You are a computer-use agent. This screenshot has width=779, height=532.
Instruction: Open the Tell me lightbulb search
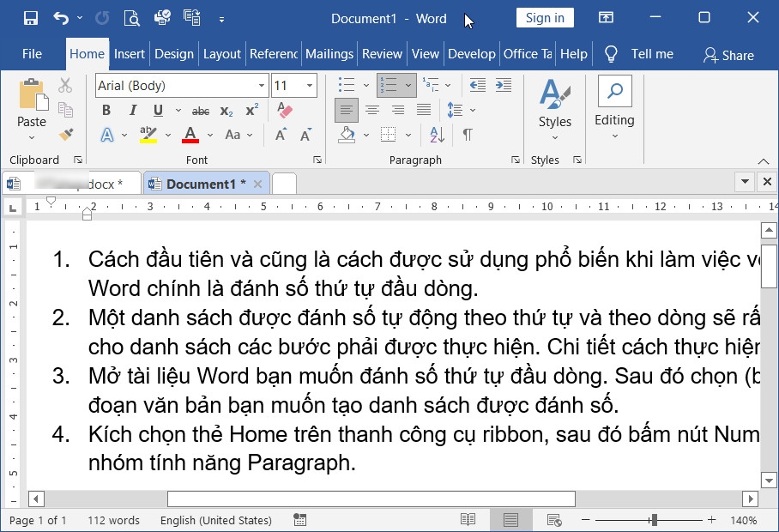(611, 54)
